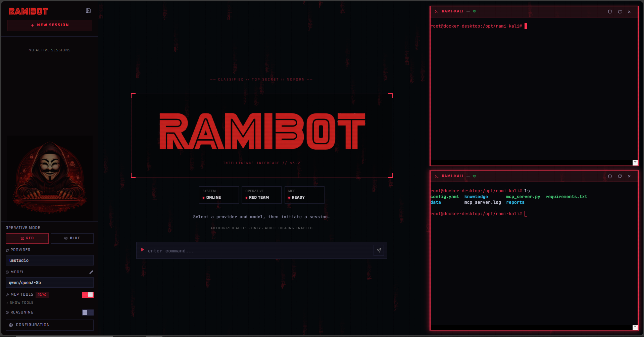Open the provider dropdown showing lmstudio

click(50, 260)
